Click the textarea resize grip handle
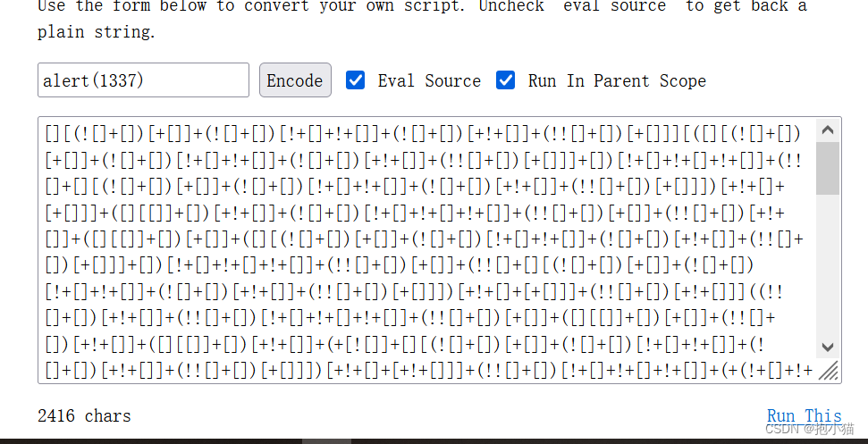The width and height of the screenshot is (868, 444). 829,371
